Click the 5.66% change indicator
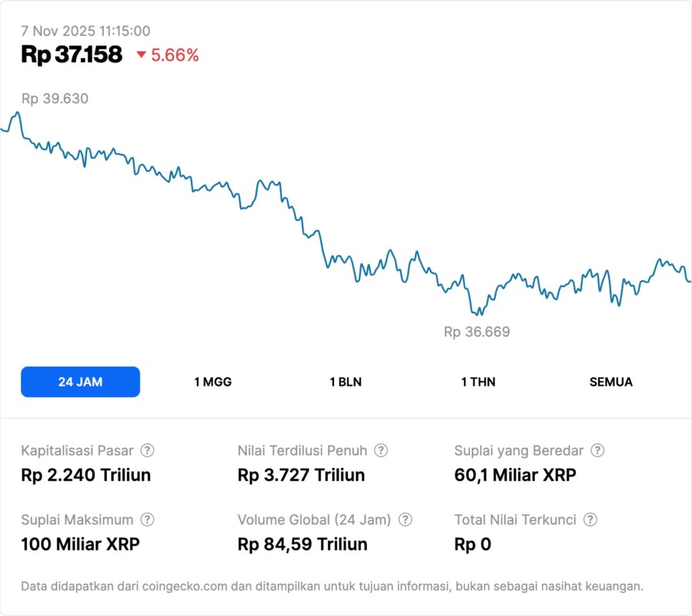This screenshot has width=692, height=616. click(171, 55)
